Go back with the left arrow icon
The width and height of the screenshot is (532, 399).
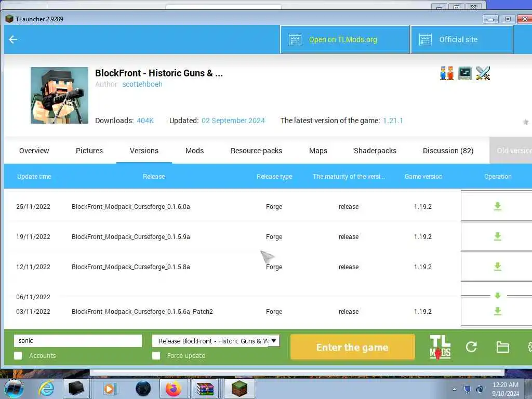pyautogui.click(x=13, y=39)
